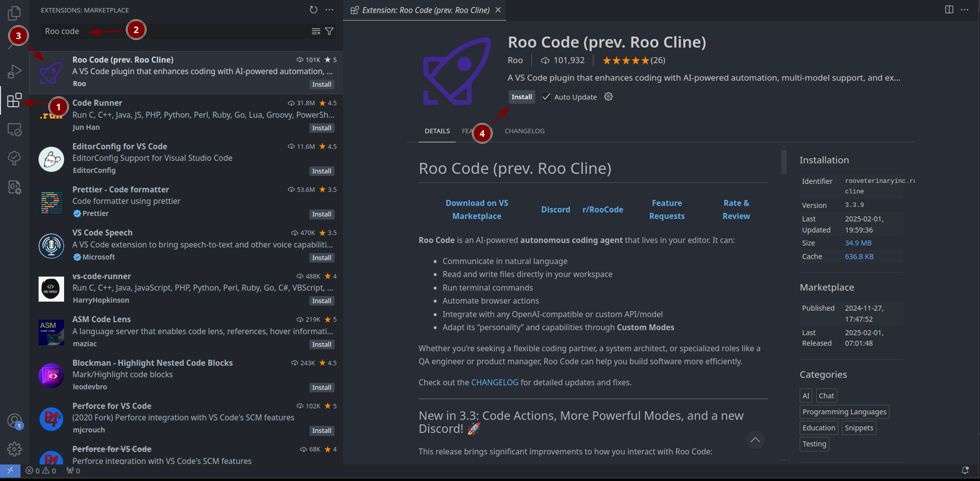Install Roo Code from the details page

[x=522, y=97]
